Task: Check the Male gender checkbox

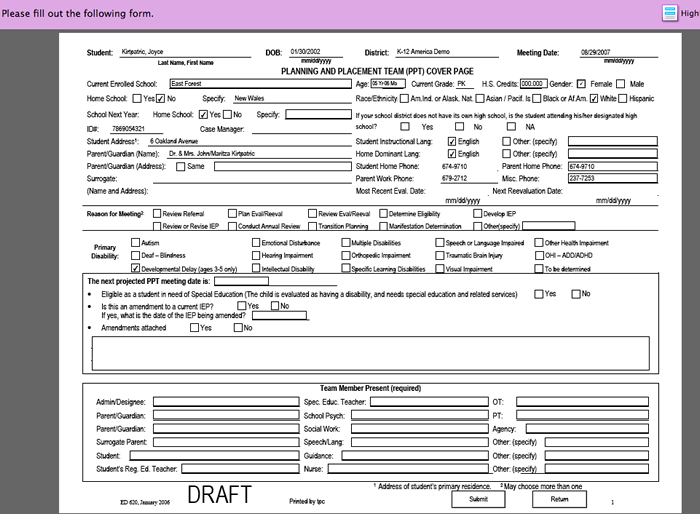Action: click(x=621, y=84)
